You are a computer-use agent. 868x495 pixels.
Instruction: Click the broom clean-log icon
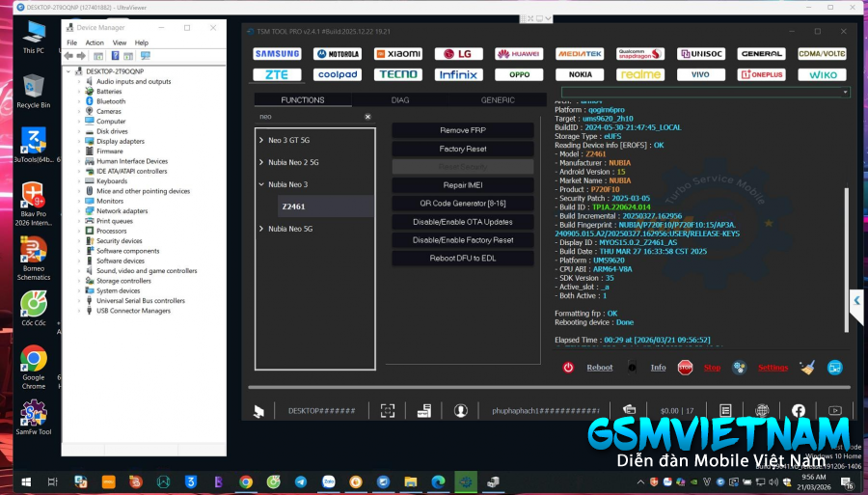click(807, 368)
